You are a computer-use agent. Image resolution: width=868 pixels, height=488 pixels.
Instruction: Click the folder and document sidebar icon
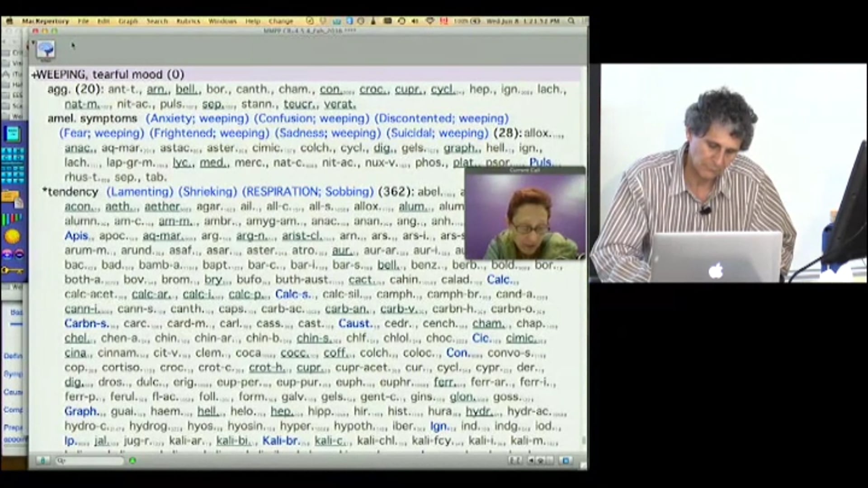(x=12, y=198)
